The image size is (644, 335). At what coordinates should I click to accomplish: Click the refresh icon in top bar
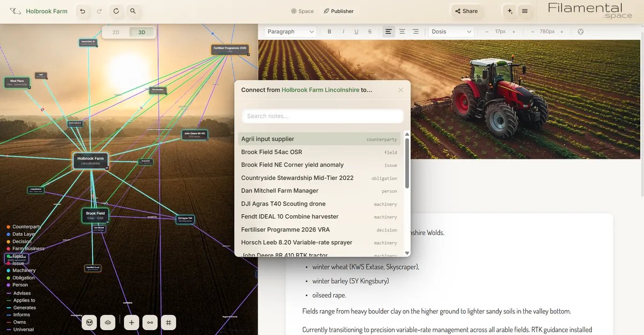pos(116,11)
